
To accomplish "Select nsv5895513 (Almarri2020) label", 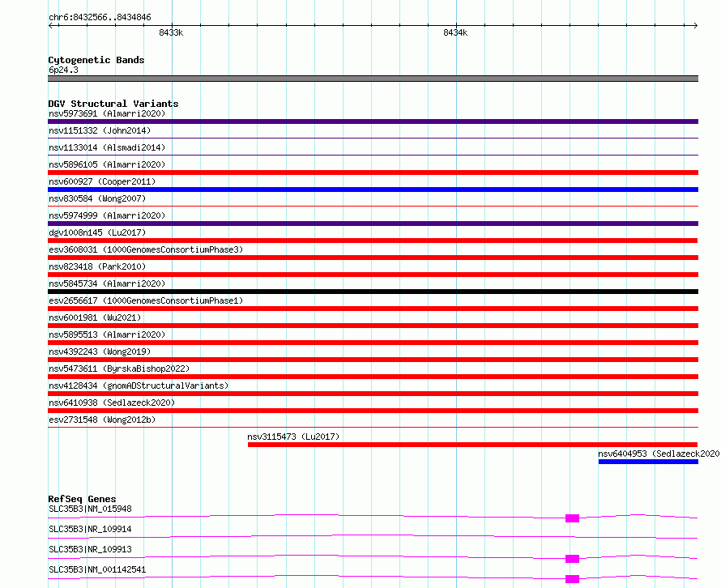I will click(x=107, y=334).
